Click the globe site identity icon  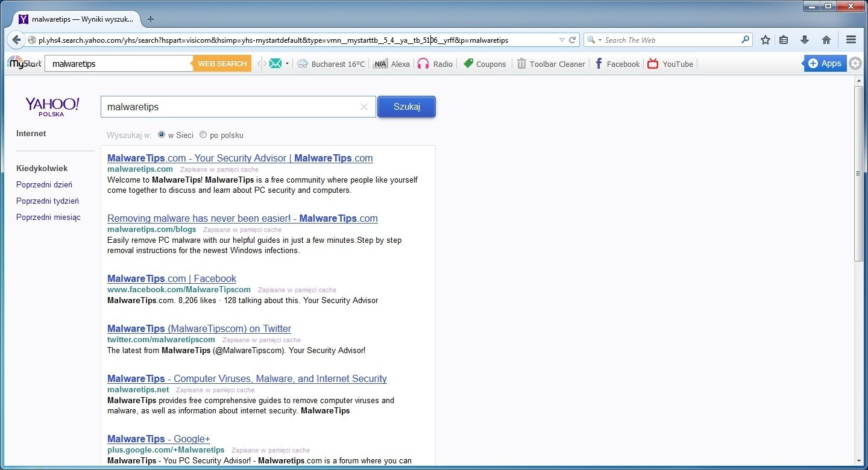tap(32, 40)
